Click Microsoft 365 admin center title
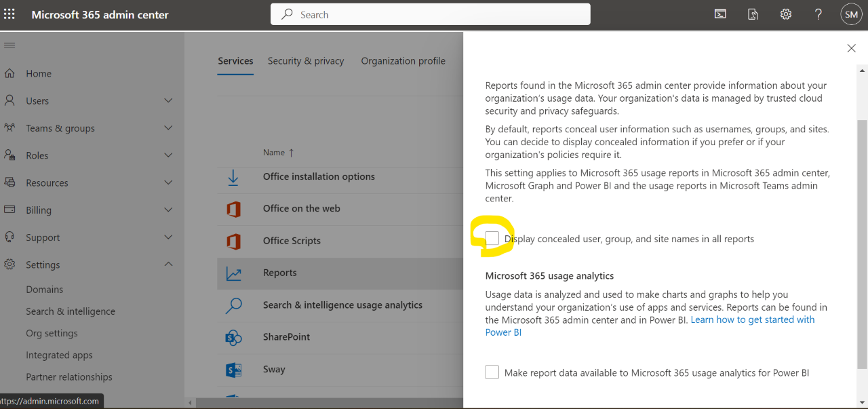Screen dimensions: 868x409 click(100, 14)
